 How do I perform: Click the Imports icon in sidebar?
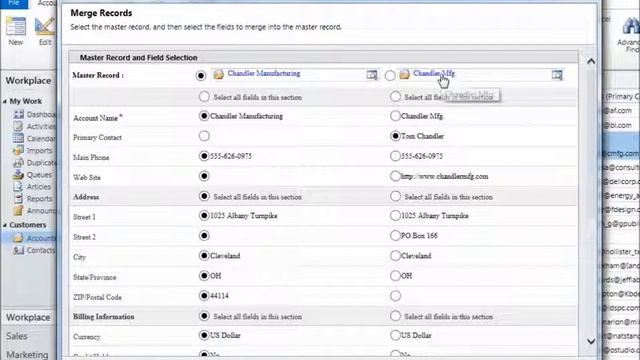[18, 150]
